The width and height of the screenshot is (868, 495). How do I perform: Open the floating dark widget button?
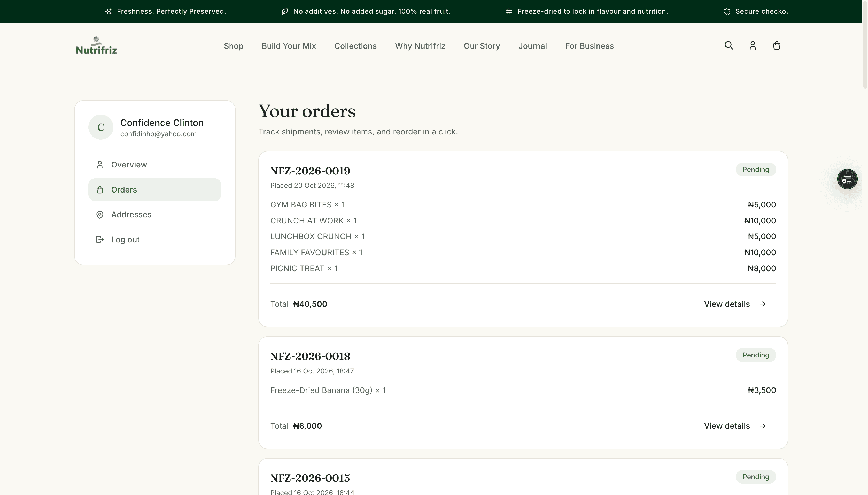[x=847, y=179]
